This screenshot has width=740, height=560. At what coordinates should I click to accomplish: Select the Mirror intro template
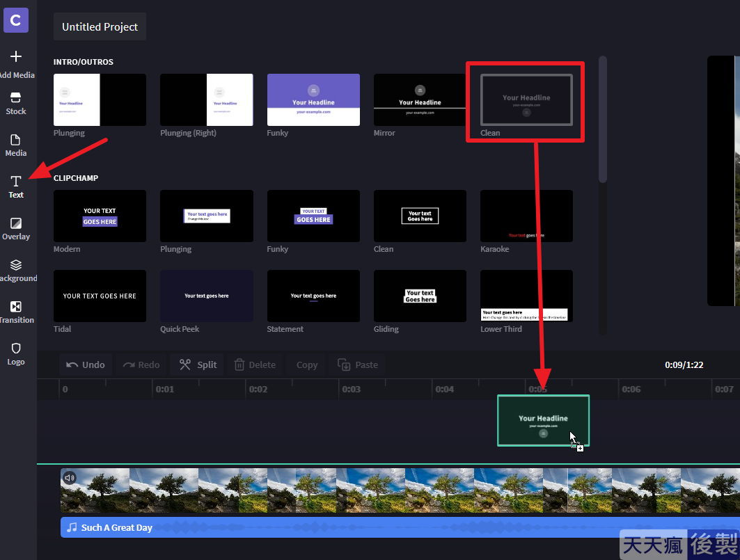click(420, 99)
